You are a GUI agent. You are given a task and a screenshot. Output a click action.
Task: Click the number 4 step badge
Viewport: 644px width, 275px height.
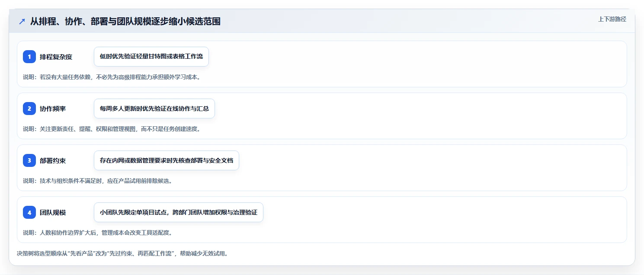(x=29, y=212)
